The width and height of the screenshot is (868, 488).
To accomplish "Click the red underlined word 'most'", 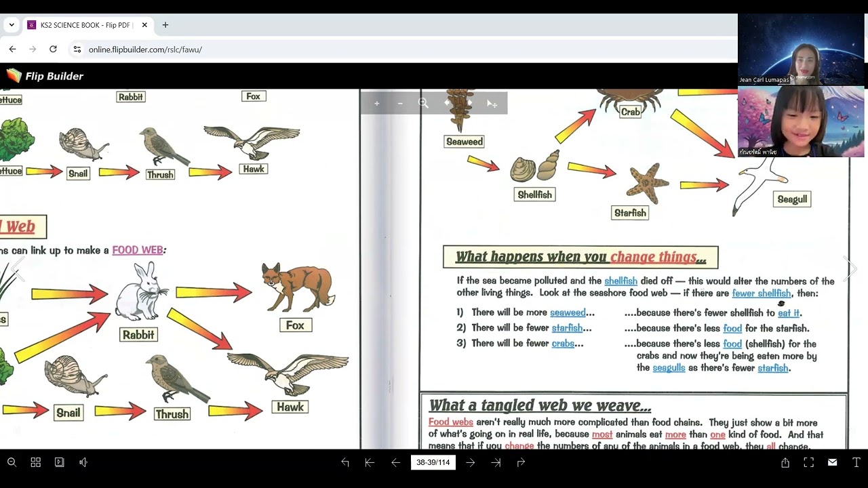I will [x=602, y=434].
